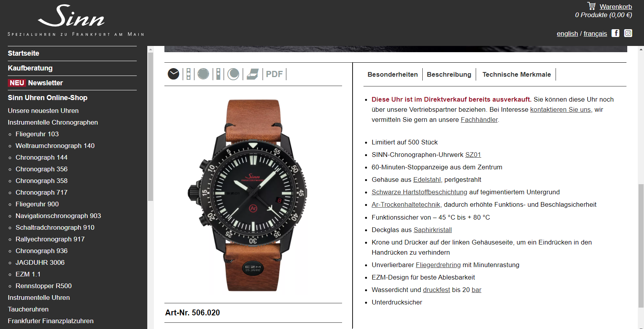Open the Instagram icon
This screenshot has height=329, width=644.
click(628, 33)
